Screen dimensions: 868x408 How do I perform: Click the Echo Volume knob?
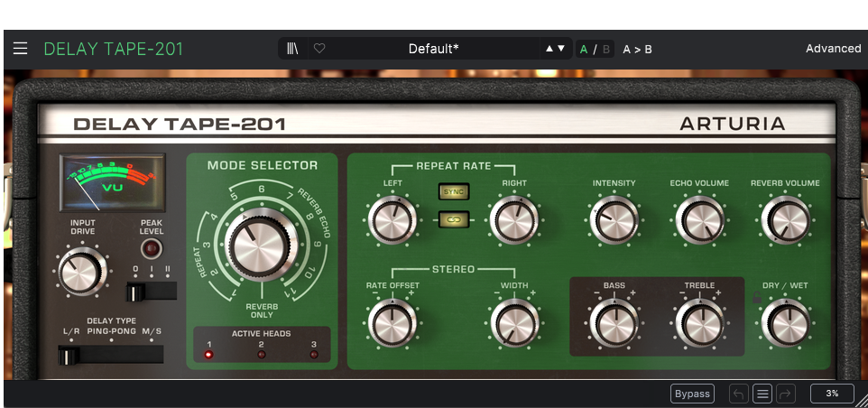point(699,219)
